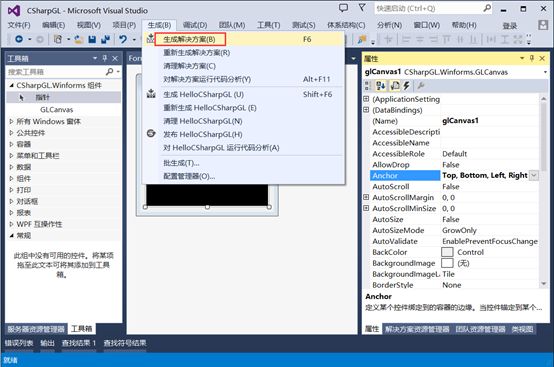Click the toolbox search input field

[56, 72]
